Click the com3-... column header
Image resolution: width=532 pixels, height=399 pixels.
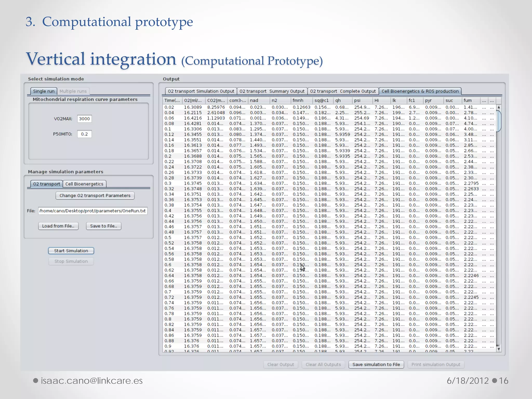tap(238, 101)
